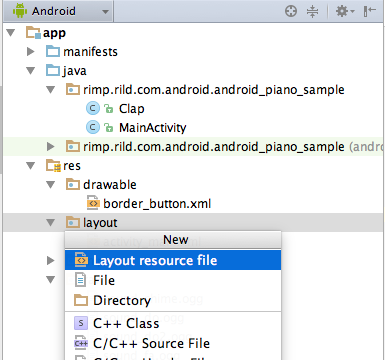The width and height of the screenshot is (385, 360).
Task: Click the drawable folder icon
Action: (73, 184)
